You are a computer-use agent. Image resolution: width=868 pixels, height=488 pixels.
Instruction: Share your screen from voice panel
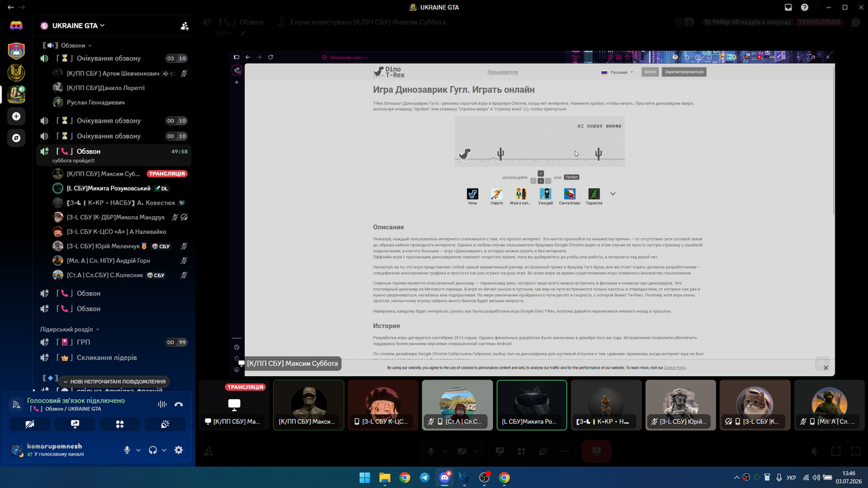pyautogui.click(x=75, y=424)
